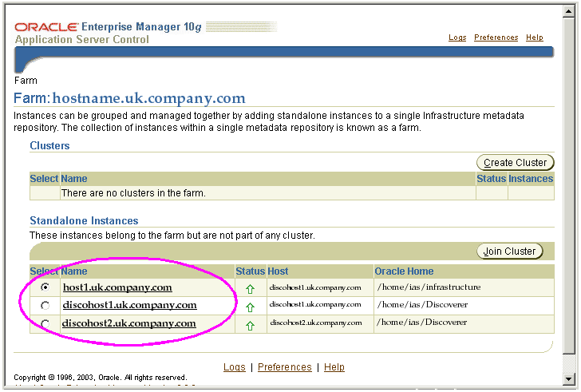This screenshot has width=581, height=392.
Task: Click the scrollbar up arrow
Action: point(568,11)
